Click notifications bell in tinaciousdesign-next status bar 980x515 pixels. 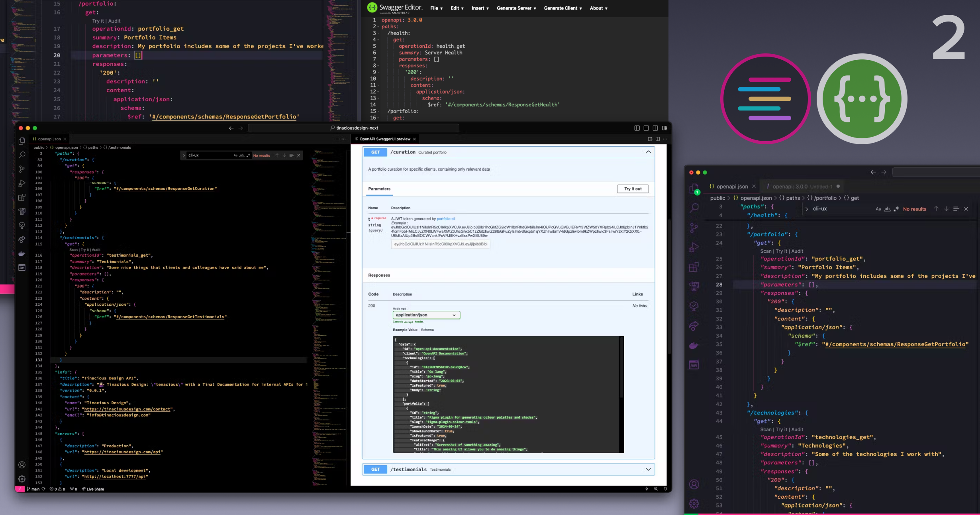665,489
